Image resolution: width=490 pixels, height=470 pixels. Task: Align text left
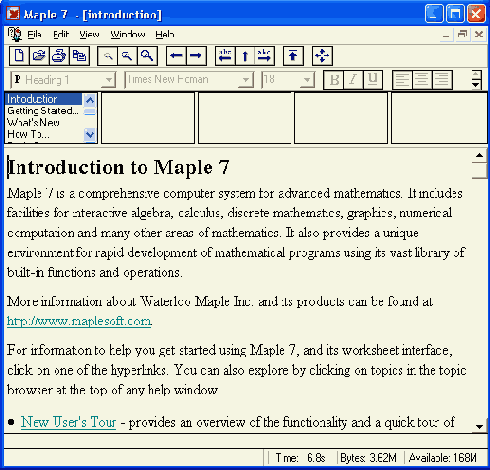402,80
